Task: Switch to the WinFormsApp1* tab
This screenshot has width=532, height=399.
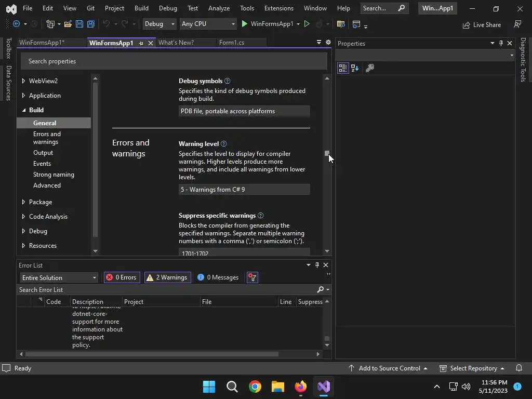Action: (x=42, y=43)
